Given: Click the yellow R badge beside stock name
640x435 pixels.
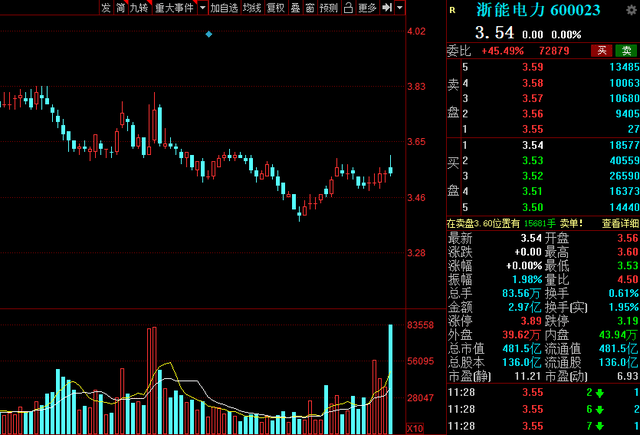Looking at the screenshot, I should click(451, 10).
